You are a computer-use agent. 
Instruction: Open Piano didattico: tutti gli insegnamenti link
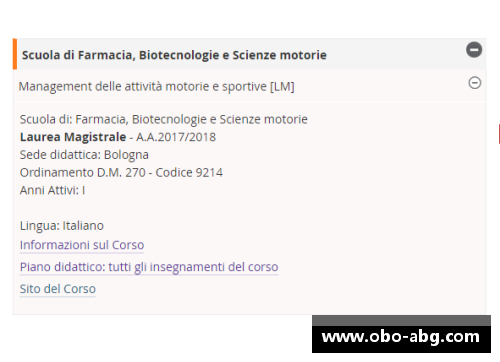149,267
